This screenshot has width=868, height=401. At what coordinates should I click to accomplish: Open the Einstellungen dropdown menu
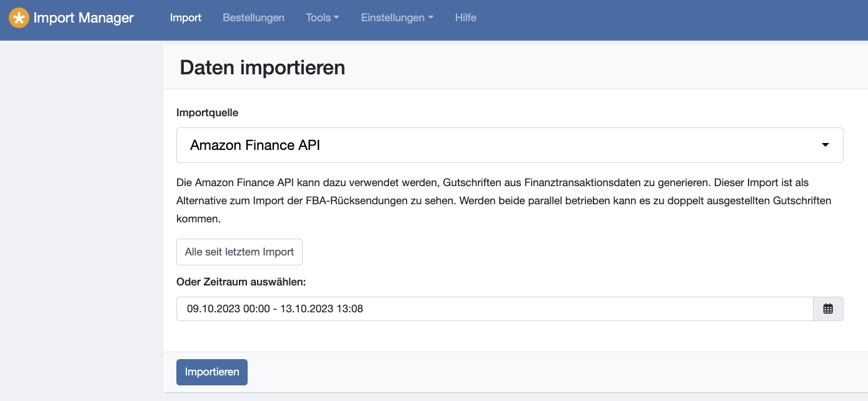tap(397, 17)
